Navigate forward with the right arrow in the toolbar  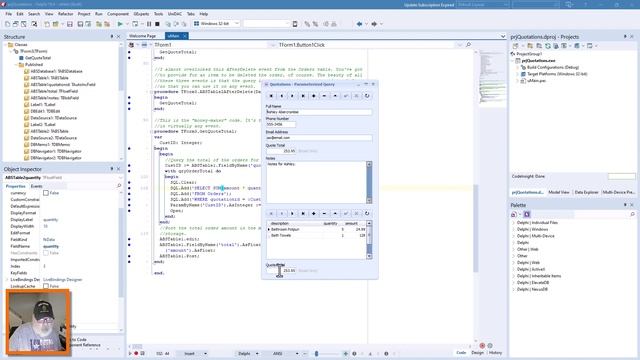(x=374, y=24)
